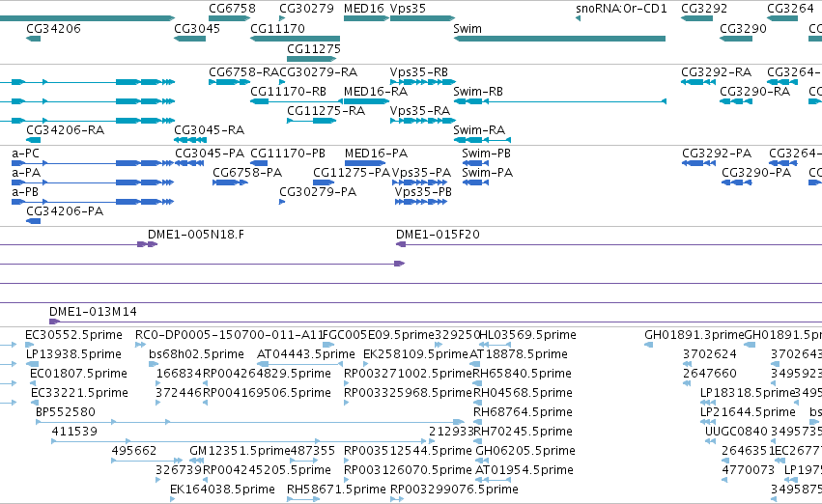Image resolution: width=822 pixels, height=504 pixels.
Task: Click the CG6758-RA transcript label
Action: (x=243, y=71)
